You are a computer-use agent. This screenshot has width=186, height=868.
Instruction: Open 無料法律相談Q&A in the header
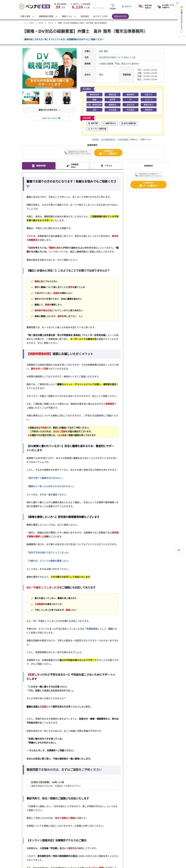click(145, 6)
